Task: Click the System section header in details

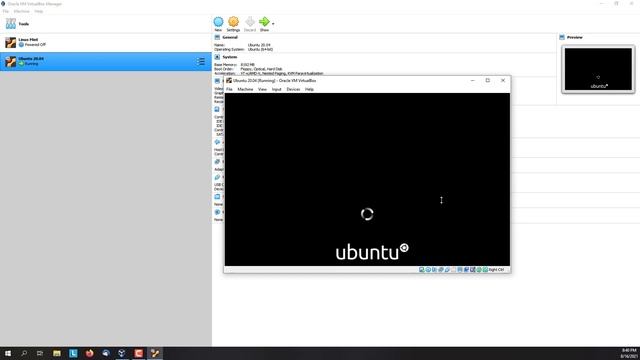Action: (229, 57)
